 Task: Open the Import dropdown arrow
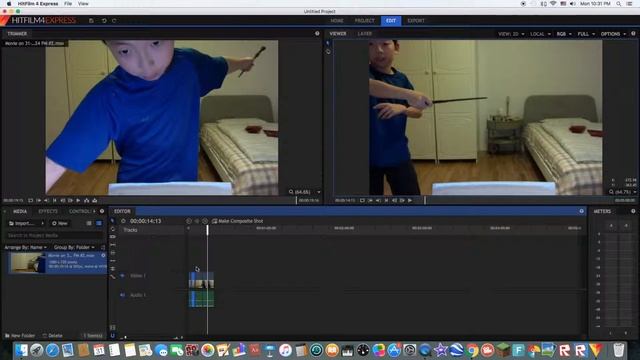tap(42, 223)
